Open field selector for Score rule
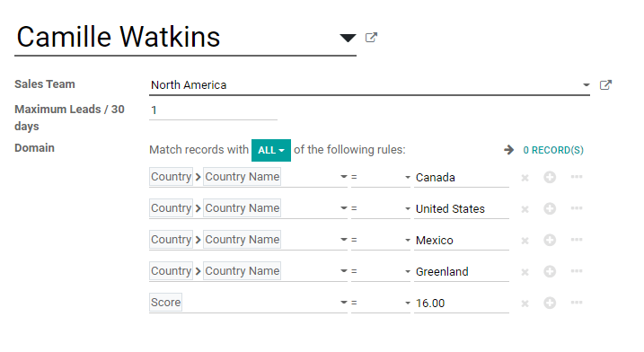644x352 pixels. 248,303
